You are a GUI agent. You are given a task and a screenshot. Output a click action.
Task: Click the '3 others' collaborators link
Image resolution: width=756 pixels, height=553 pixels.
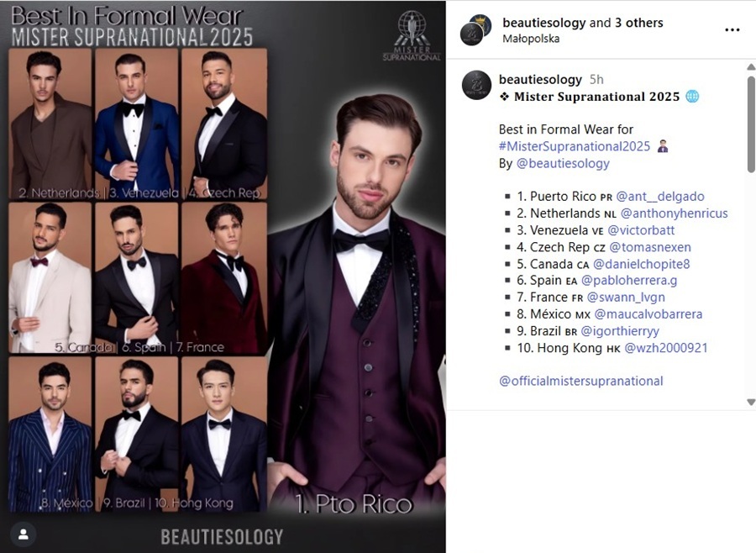(x=639, y=23)
